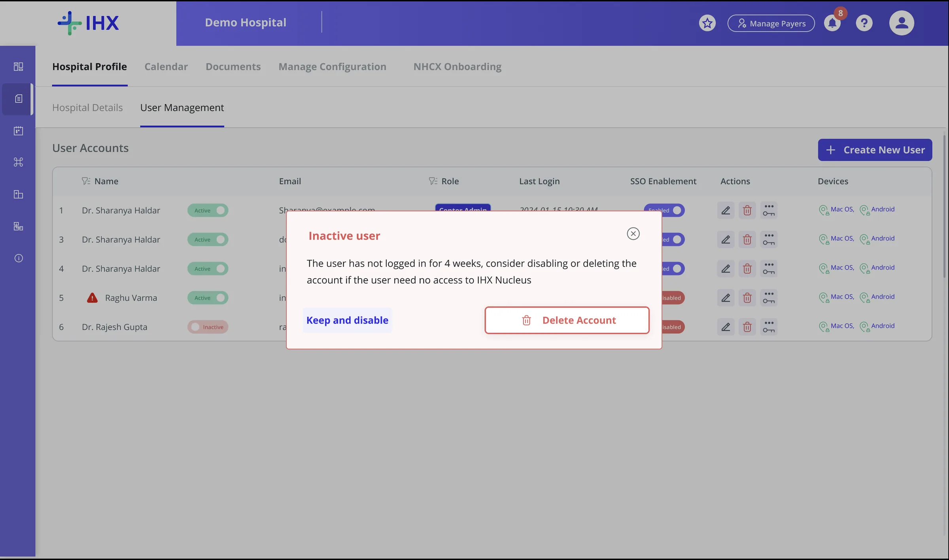Open Manage Payers
The width and height of the screenshot is (949, 560).
click(x=771, y=23)
